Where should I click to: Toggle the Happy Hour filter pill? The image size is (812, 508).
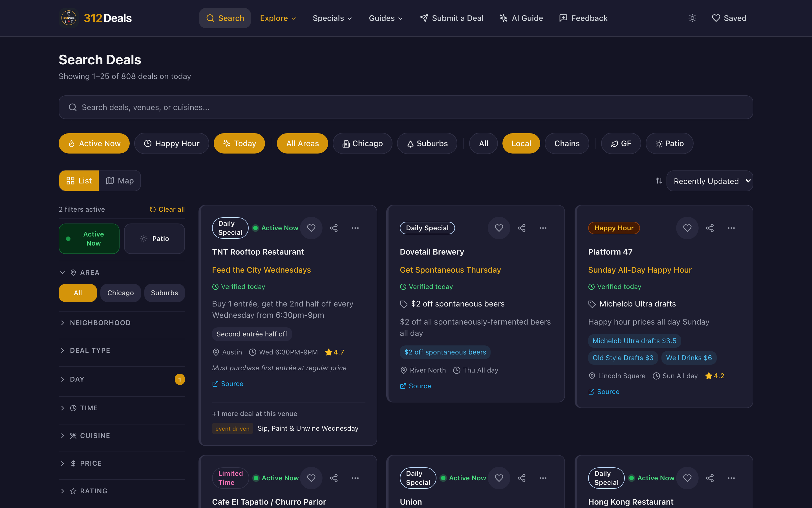[171, 143]
